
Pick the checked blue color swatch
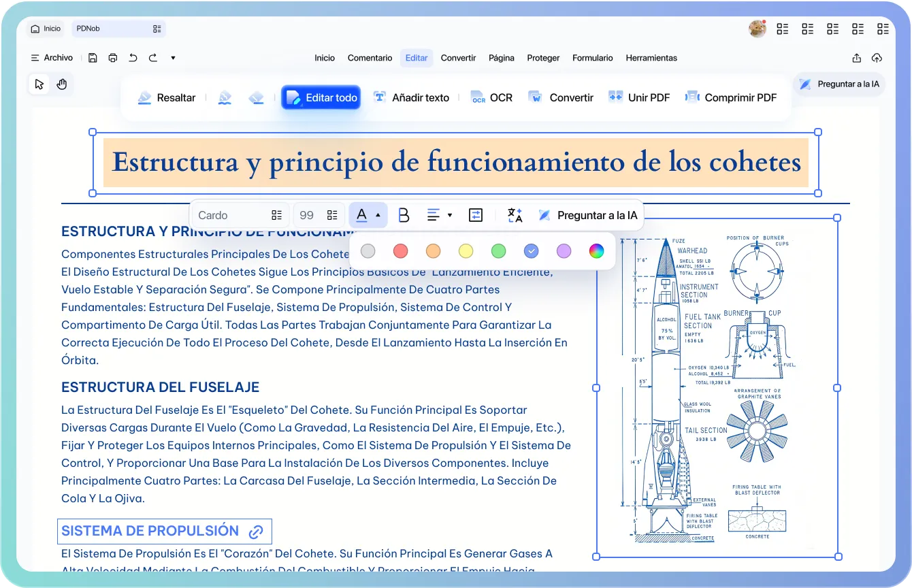[531, 251]
